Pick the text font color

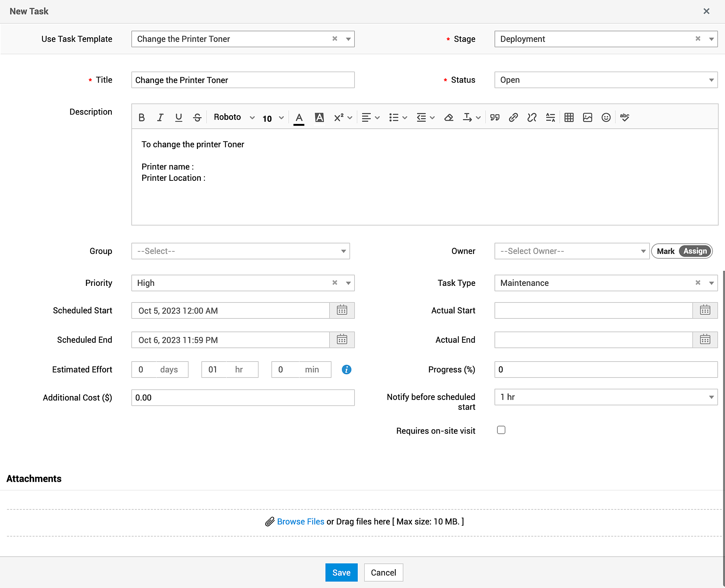299,117
